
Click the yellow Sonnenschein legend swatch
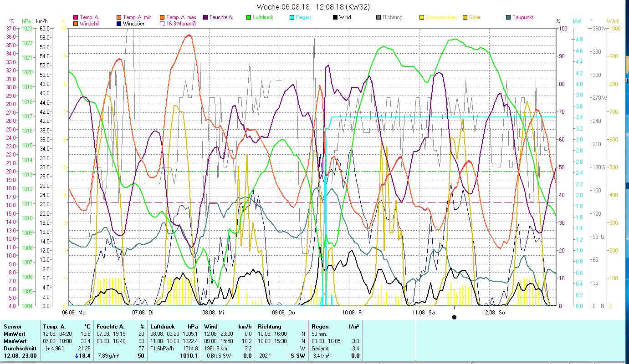421,18
